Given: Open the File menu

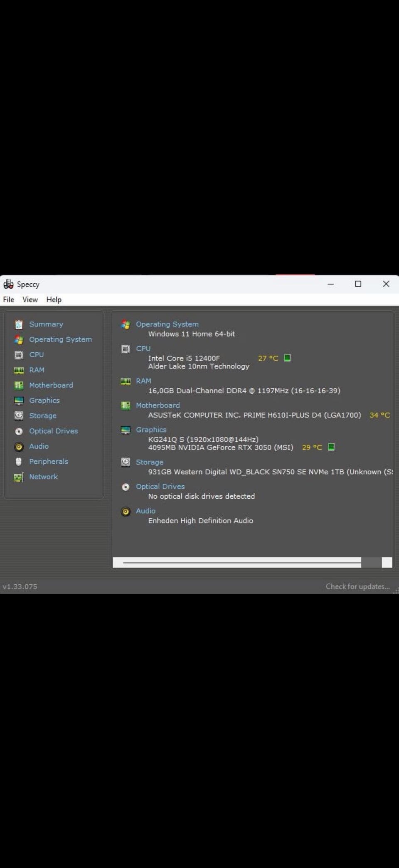Looking at the screenshot, I should pyautogui.click(x=8, y=299).
